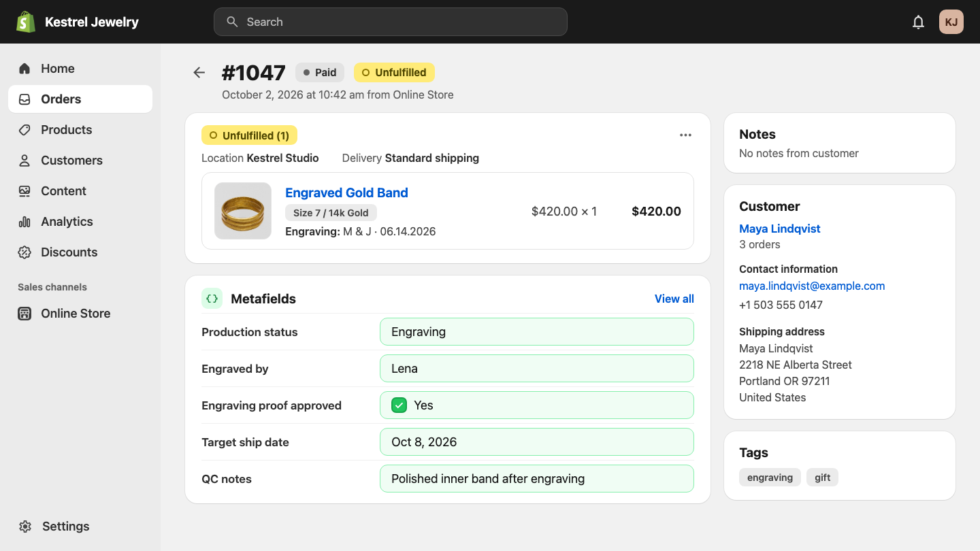Open Analytics section

pyautogui.click(x=80, y=222)
